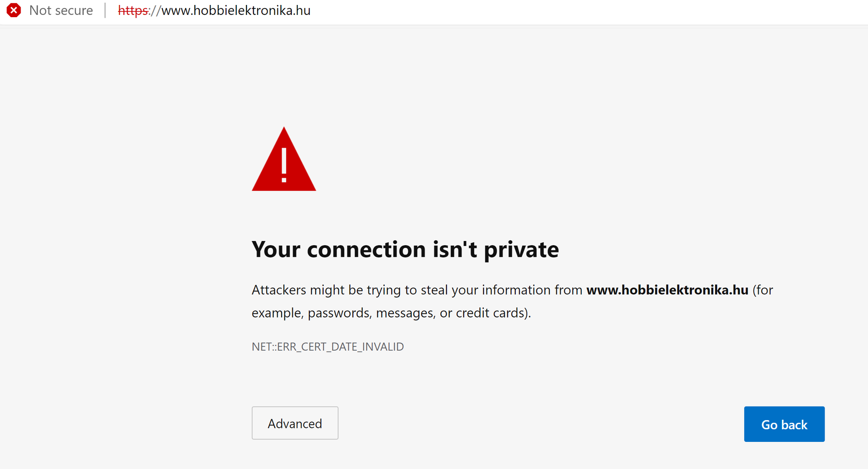Viewport: 868px width, 469px height.
Task: Click bold www.hobbielektronika.hu in the warning text
Action: [667, 290]
